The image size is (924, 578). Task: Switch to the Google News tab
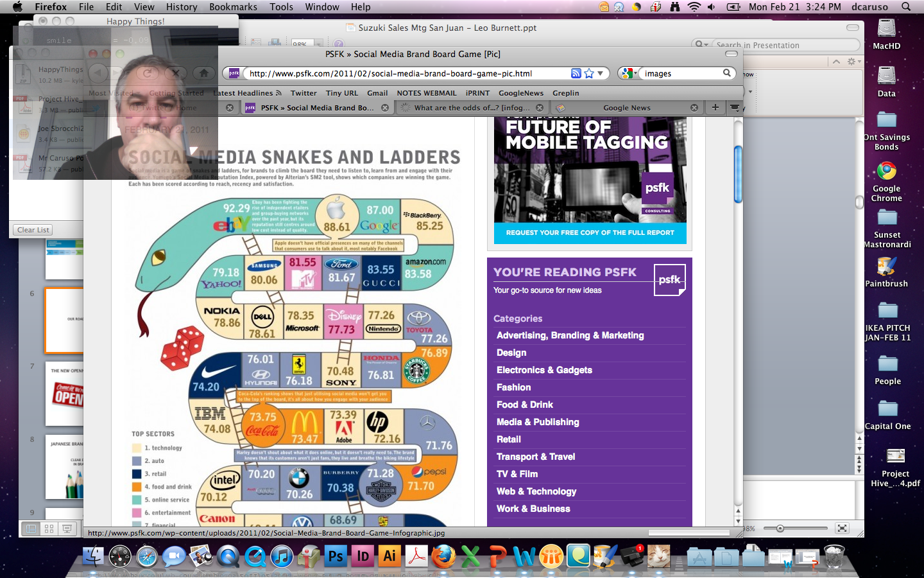pyautogui.click(x=626, y=108)
